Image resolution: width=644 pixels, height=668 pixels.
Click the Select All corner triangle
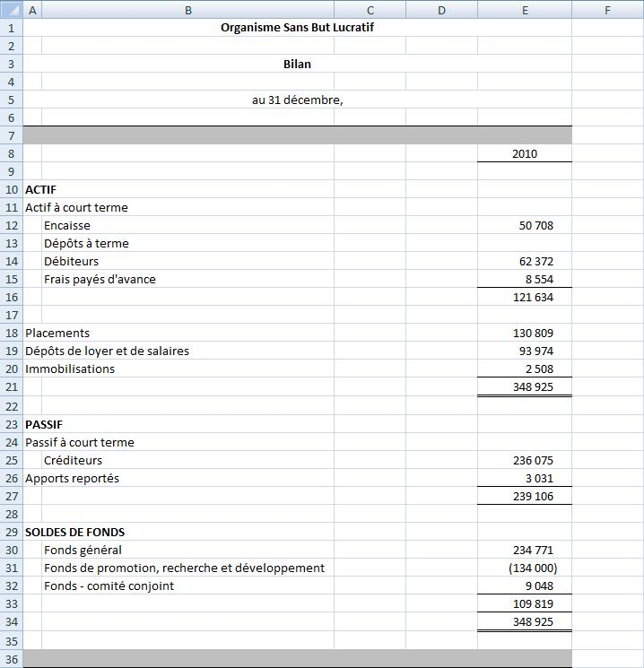click(x=11, y=10)
